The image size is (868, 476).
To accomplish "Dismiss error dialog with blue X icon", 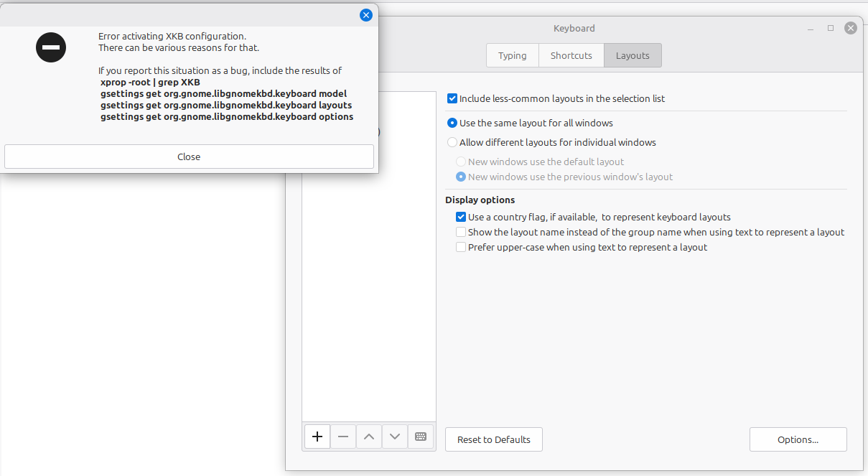I will click(x=366, y=14).
